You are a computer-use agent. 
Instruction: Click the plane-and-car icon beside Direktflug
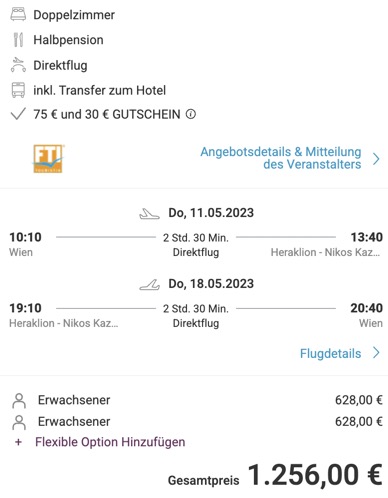(x=18, y=65)
